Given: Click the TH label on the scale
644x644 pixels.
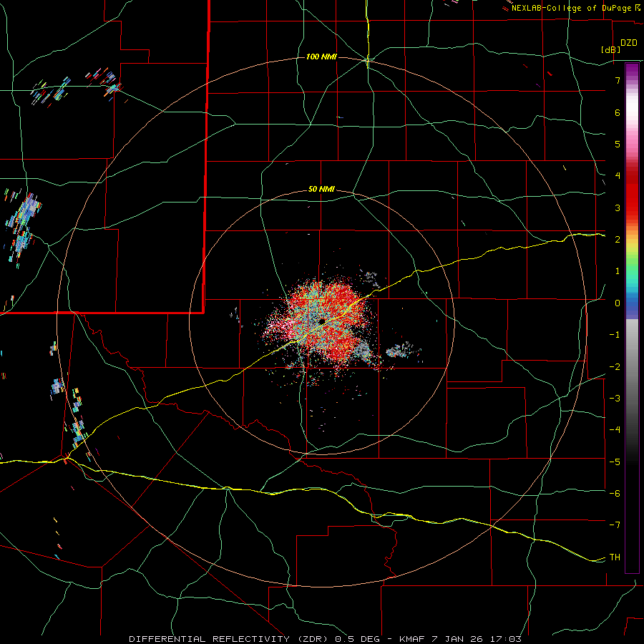Looking at the screenshot, I should click(615, 557).
